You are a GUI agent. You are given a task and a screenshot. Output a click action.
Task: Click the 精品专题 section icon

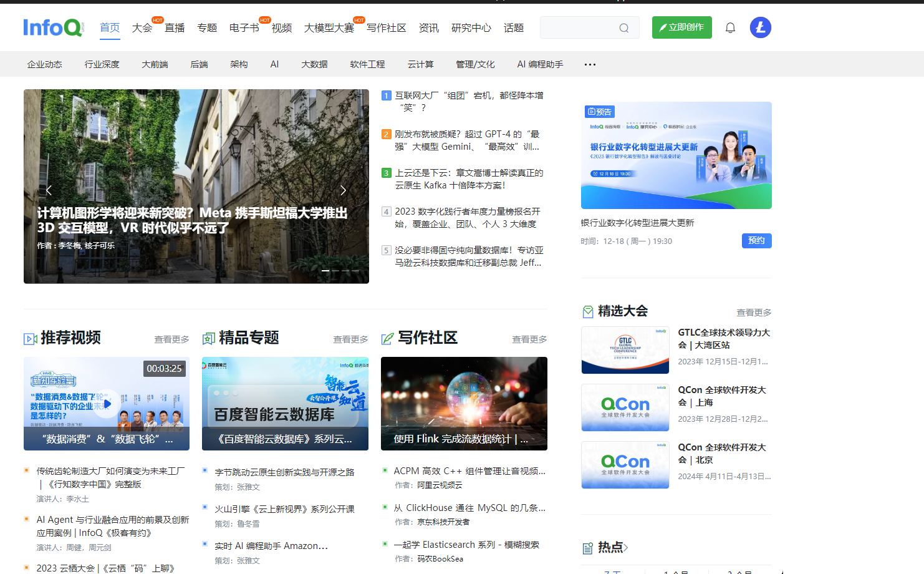coord(209,339)
